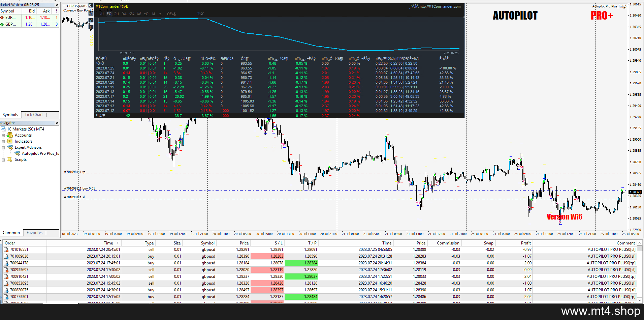This screenshot has height=320, width=644.
Task: Switch to the Tick Chart tab
Action: point(34,115)
